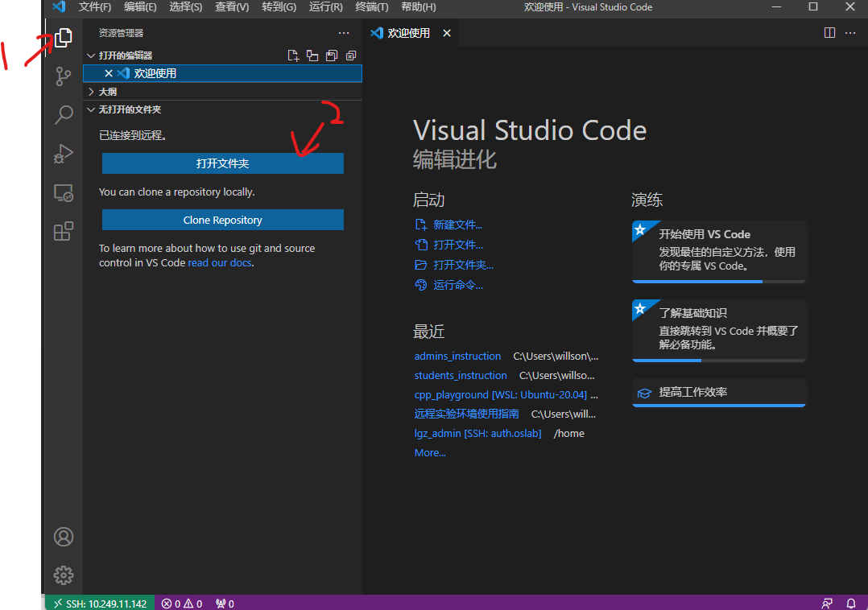The width and height of the screenshot is (868, 610).
Task: Open the Accounts menu icon
Action: point(64,537)
